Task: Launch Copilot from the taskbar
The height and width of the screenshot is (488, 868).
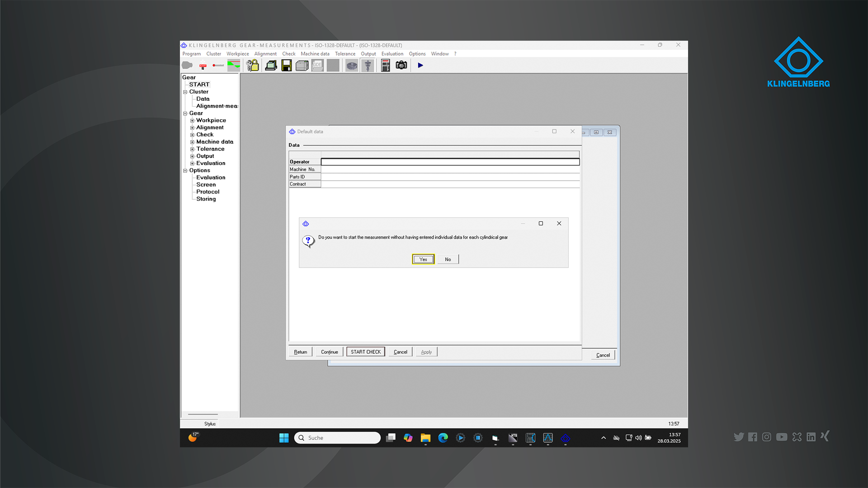Action: coord(408,438)
